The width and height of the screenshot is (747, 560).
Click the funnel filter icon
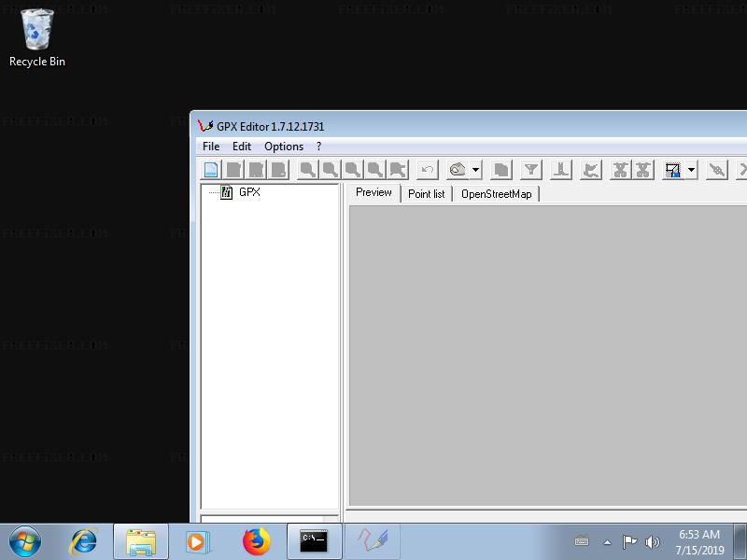530,170
